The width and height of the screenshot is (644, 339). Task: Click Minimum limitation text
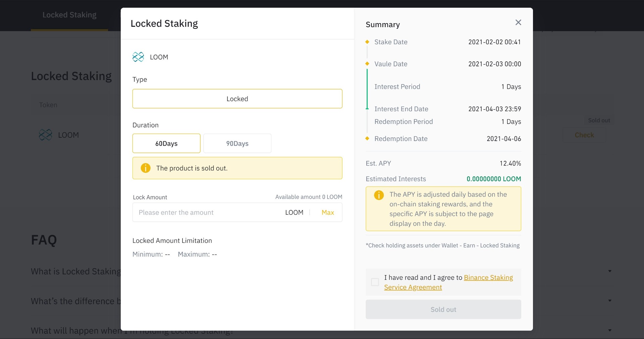pyautogui.click(x=151, y=254)
